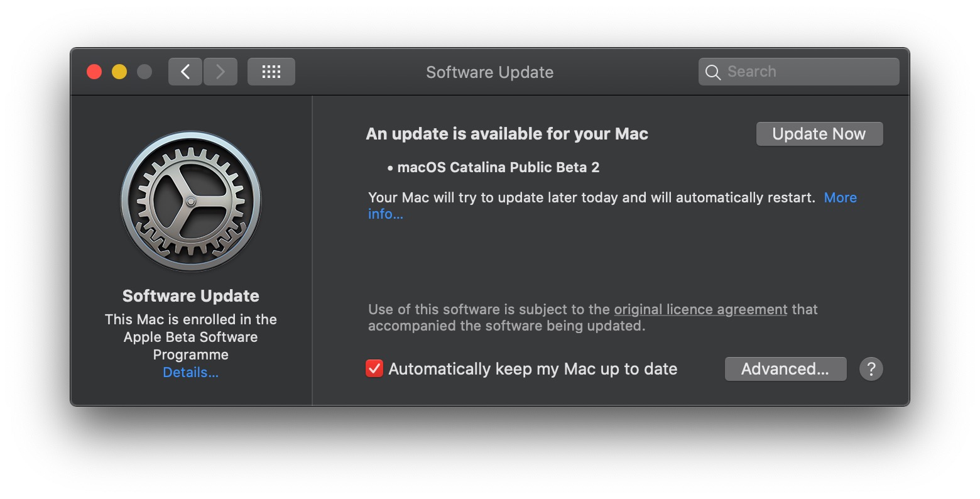The height and width of the screenshot is (499, 980).
Task: Close the window with red button
Action: (94, 72)
